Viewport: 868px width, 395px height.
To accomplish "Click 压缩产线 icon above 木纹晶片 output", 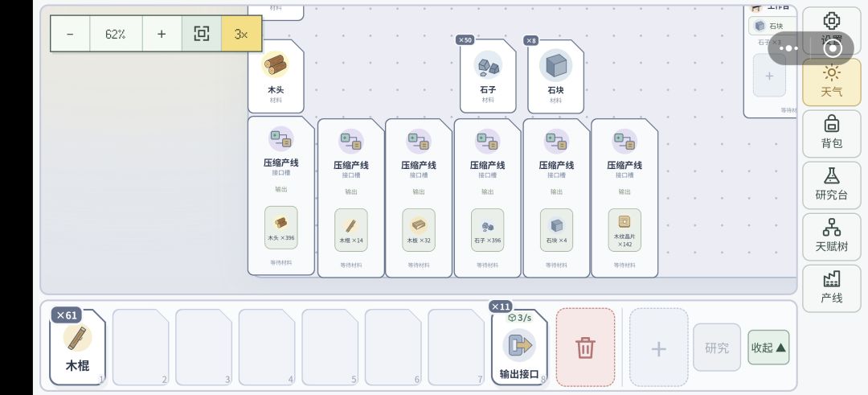I will [x=624, y=142].
